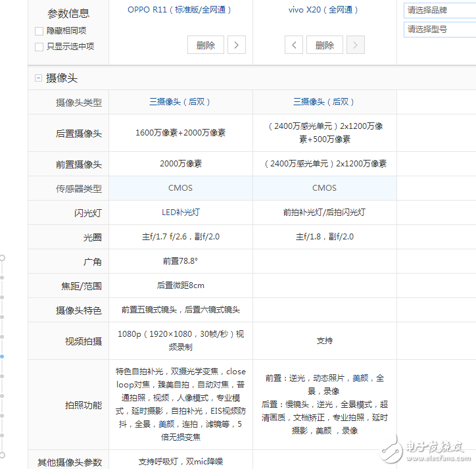
Task: Click 1600万像素+2000万像素 cell
Action: click(181, 133)
